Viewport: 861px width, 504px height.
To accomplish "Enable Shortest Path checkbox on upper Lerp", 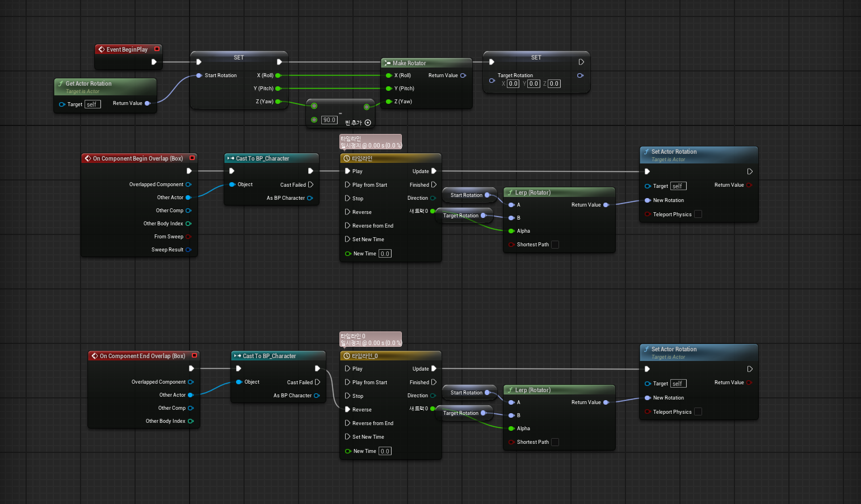I will tap(555, 245).
